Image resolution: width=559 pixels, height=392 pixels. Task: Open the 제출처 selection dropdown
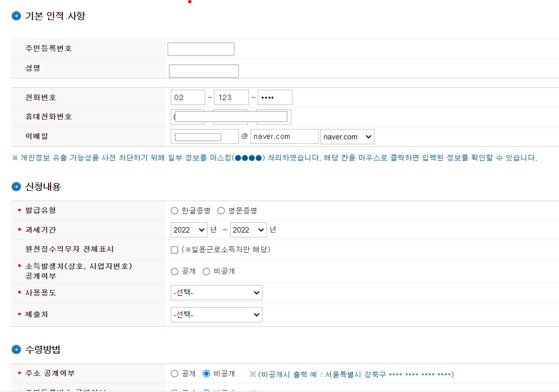coord(216,314)
